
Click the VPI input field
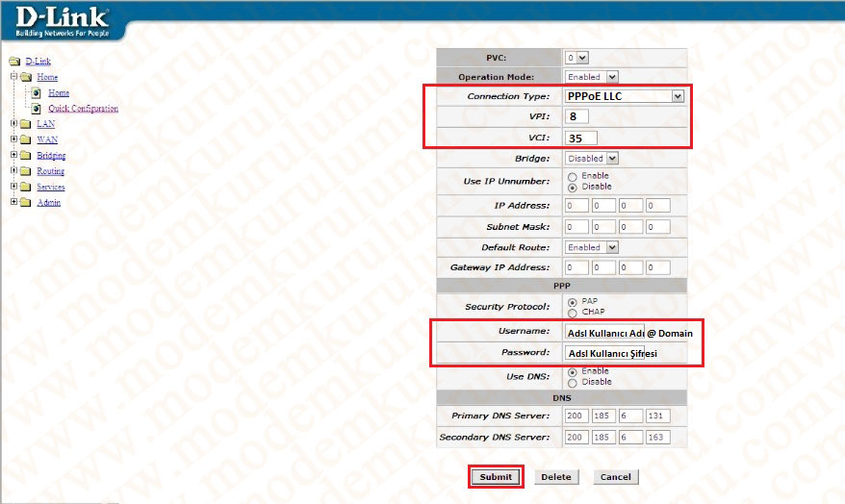[576, 116]
